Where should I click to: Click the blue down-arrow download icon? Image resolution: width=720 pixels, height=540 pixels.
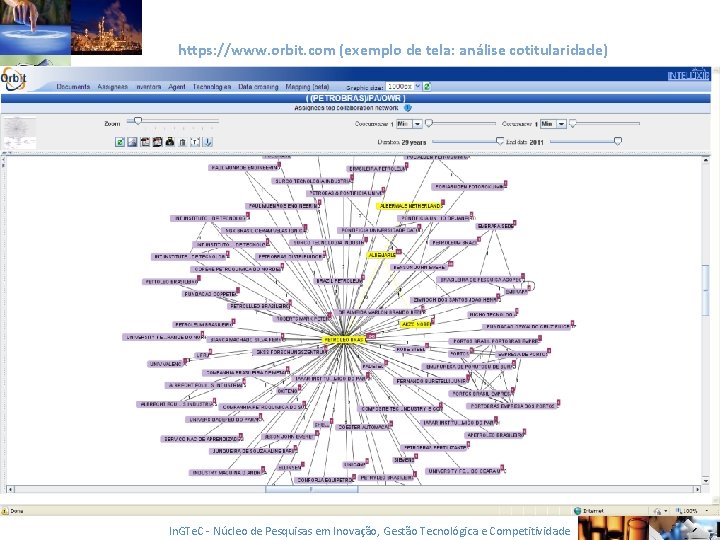coord(208,142)
